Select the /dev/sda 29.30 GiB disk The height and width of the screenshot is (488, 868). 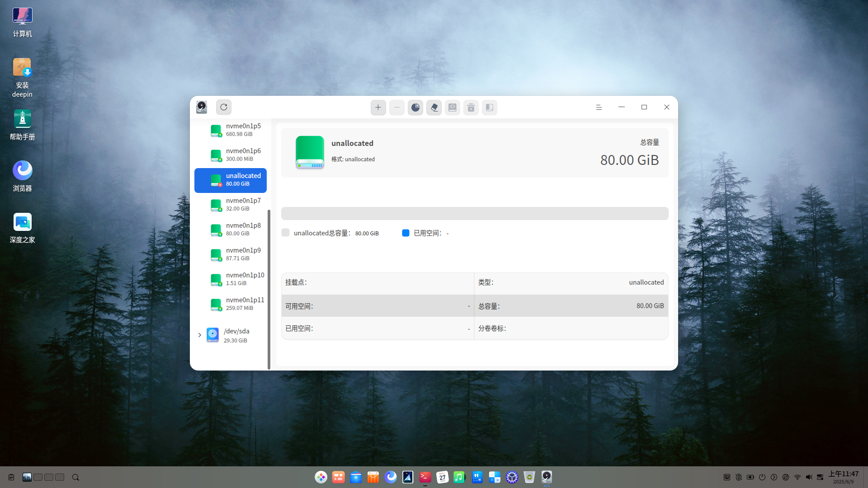click(231, 335)
